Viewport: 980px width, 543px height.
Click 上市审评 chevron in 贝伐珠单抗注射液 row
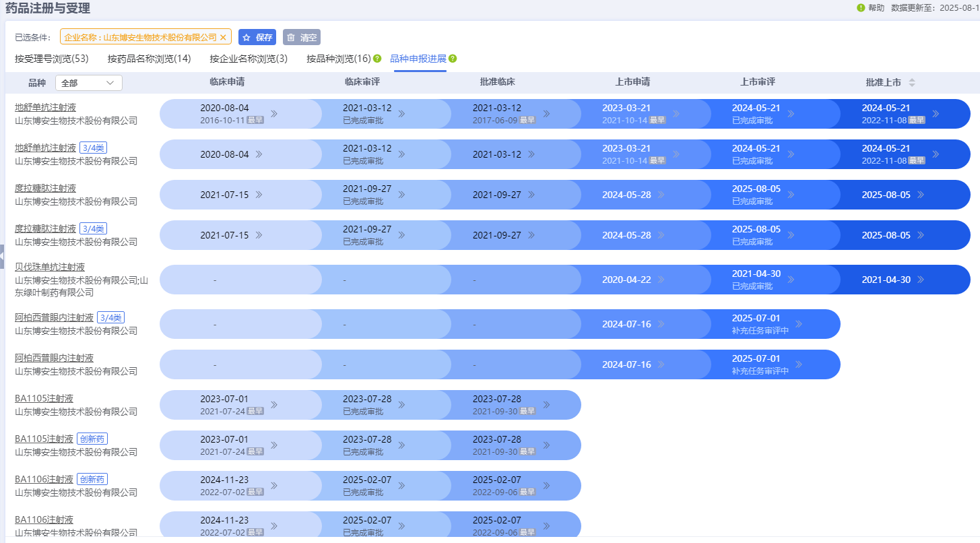click(x=791, y=280)
